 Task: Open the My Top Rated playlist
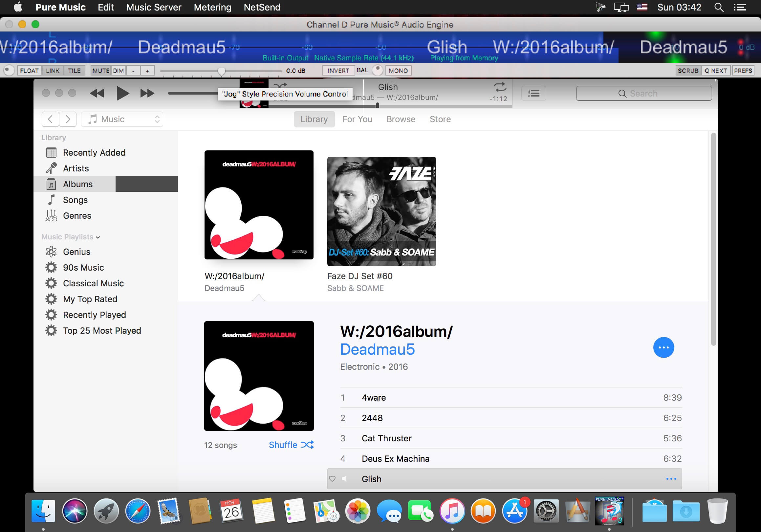tap(106, 299)
